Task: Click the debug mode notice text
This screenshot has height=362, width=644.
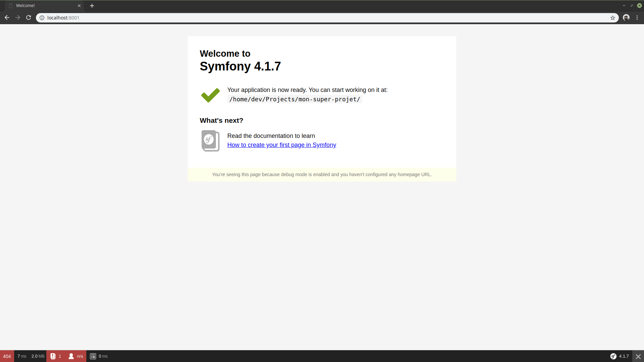Action: click(322, 174)
